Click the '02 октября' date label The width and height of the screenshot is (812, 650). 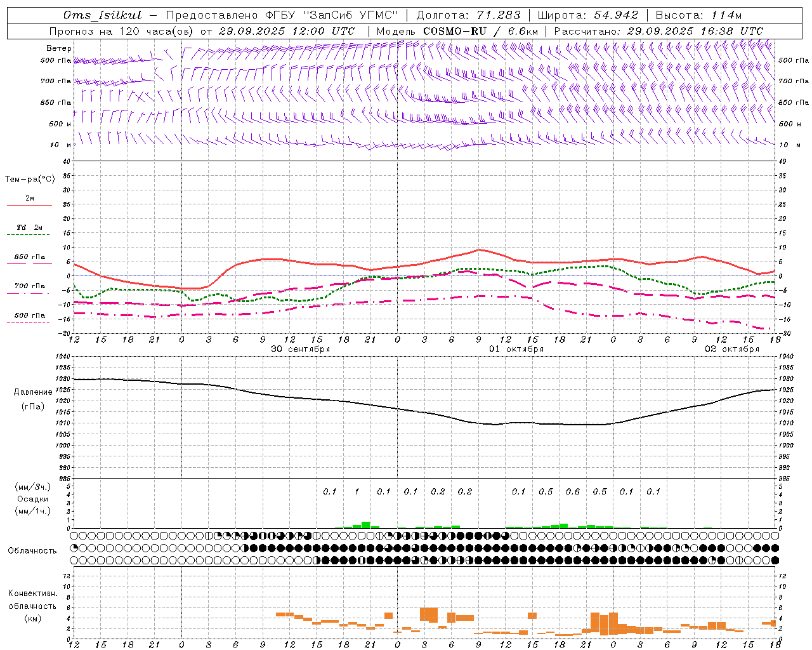point(732,349)
